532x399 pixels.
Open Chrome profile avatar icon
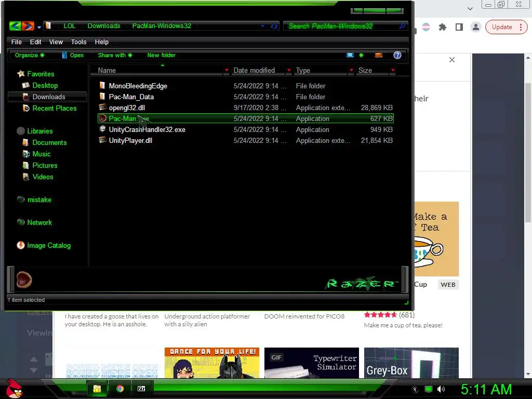pyautogui.click(x=476, y=27)
